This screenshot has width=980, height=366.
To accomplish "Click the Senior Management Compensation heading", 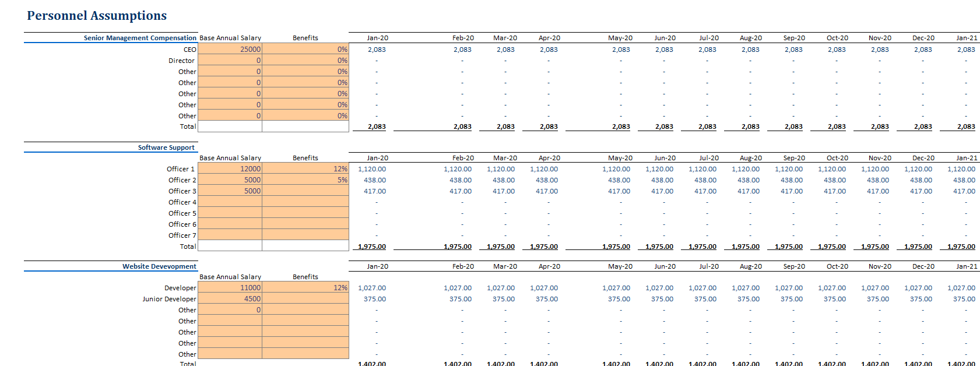I will tap(140, 38).
